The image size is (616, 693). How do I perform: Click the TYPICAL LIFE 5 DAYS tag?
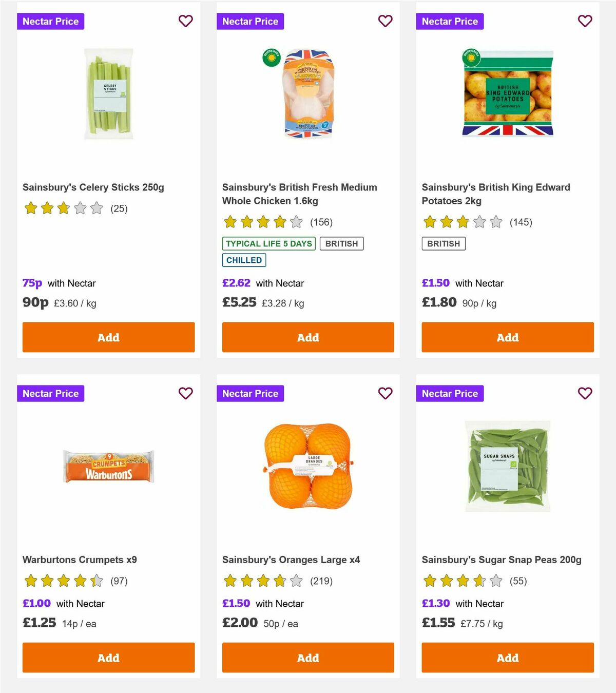(x=268, y=243)
